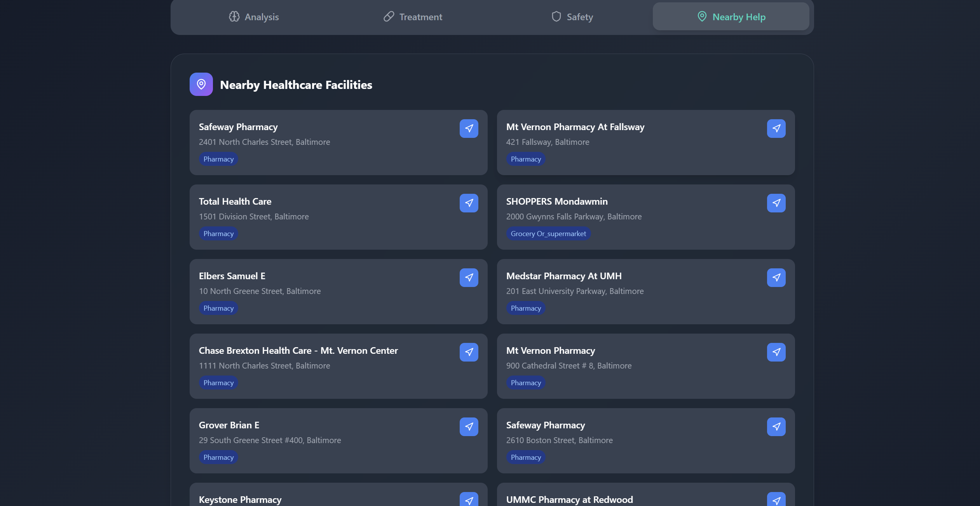Open directions to Mt Vernon Pharmacy Cathedral Street

coord(776,352)
